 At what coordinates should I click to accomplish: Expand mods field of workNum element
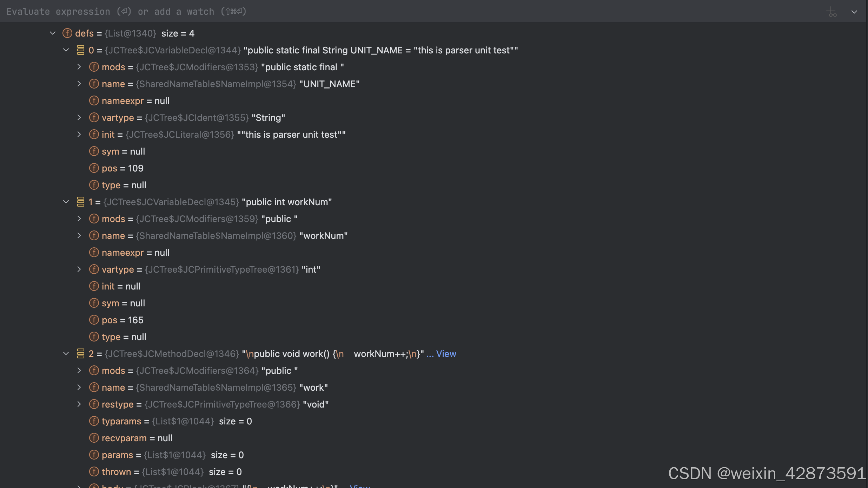pos(79,219)
